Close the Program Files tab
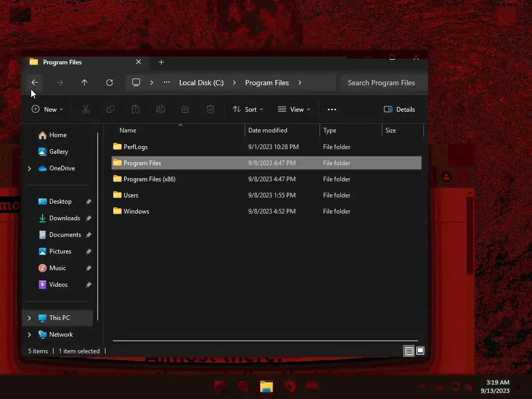The image size is (532, 399). [138, 62]
